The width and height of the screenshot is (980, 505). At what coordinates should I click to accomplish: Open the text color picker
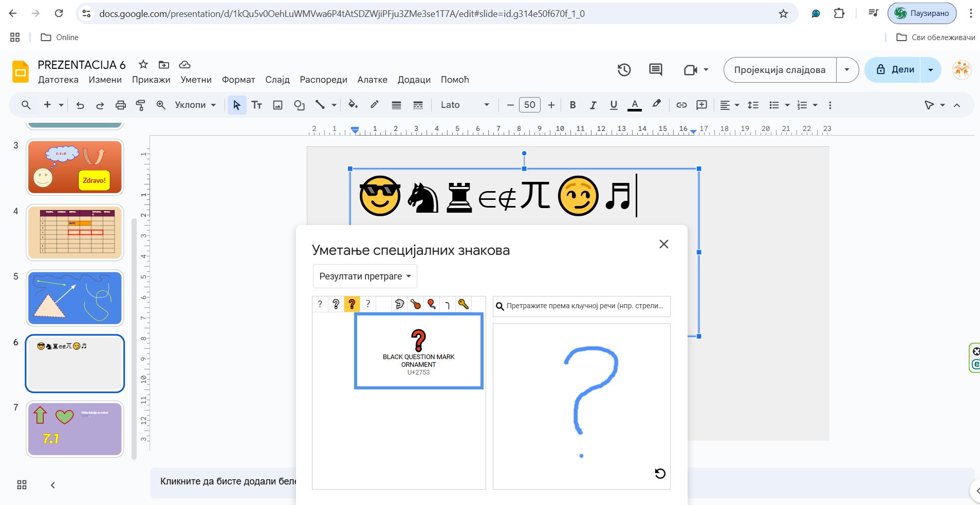[x=634, y=105]
